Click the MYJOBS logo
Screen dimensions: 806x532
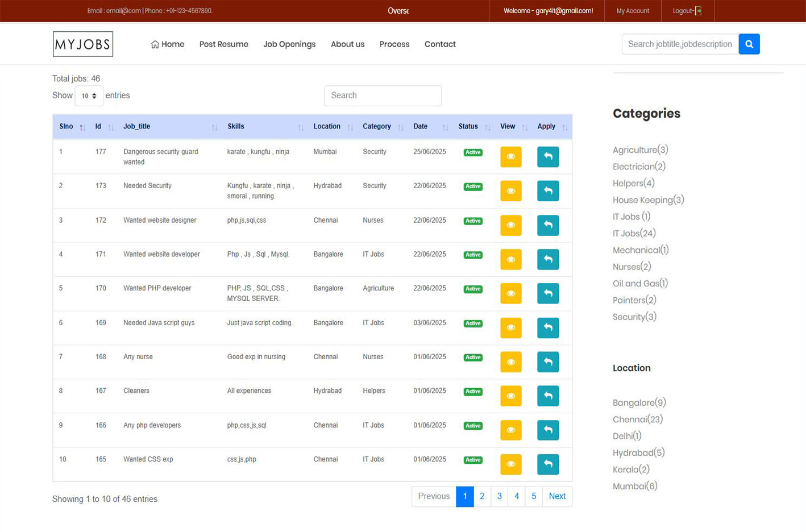pyautogui.click(x=83, y=44)
